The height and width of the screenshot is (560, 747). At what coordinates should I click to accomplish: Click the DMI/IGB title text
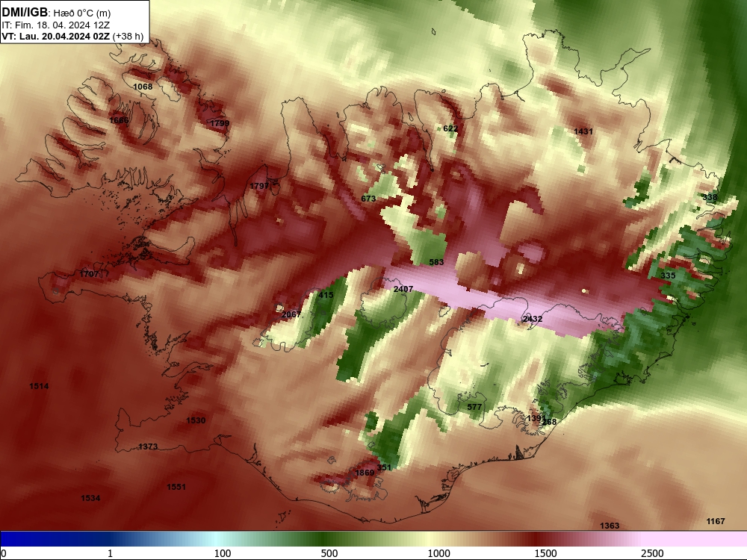(x=25, y=13)
